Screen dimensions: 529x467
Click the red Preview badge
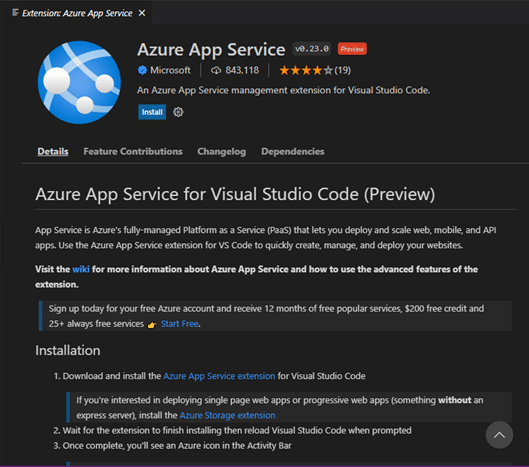click(352, 49)
